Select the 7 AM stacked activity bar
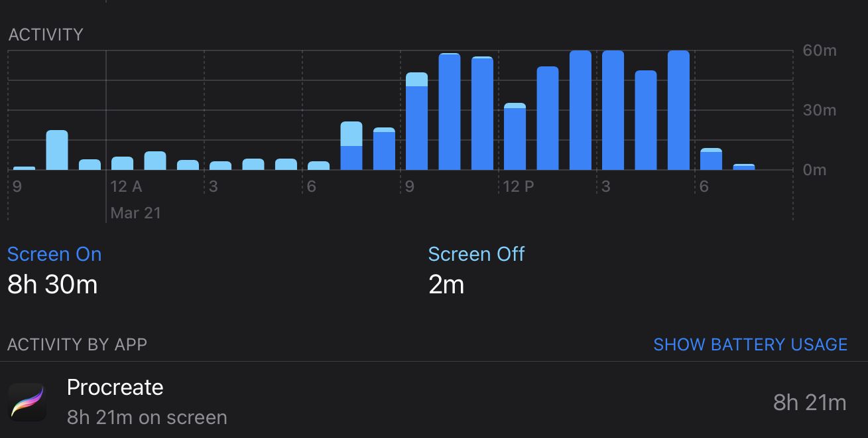 click(351, 146)
